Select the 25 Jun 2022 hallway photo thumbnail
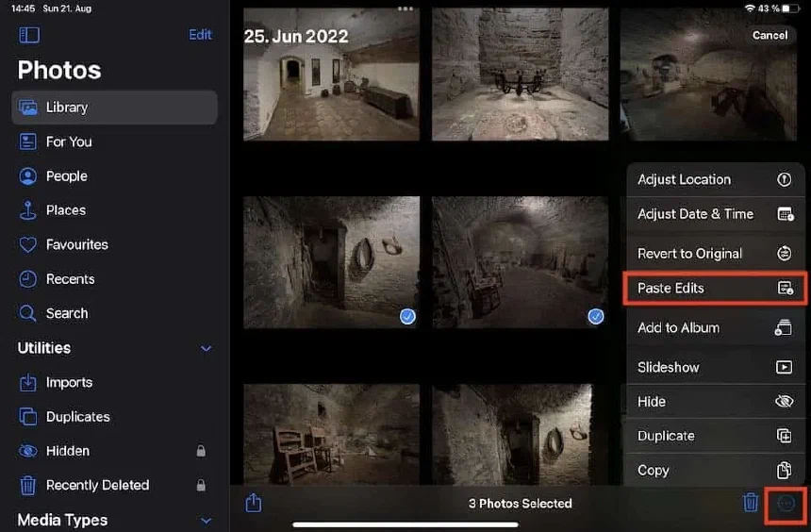This screenshot has height=532, width=811. (332, 74)
